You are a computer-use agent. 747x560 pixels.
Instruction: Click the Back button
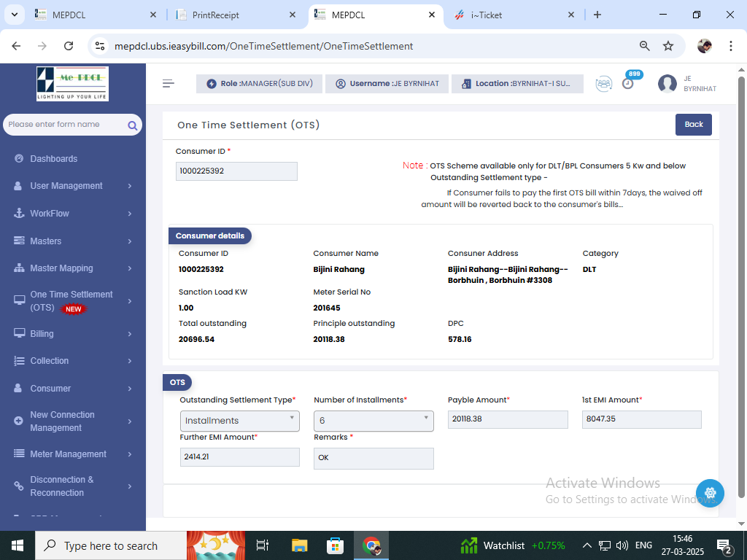click(x=693, y=124)
